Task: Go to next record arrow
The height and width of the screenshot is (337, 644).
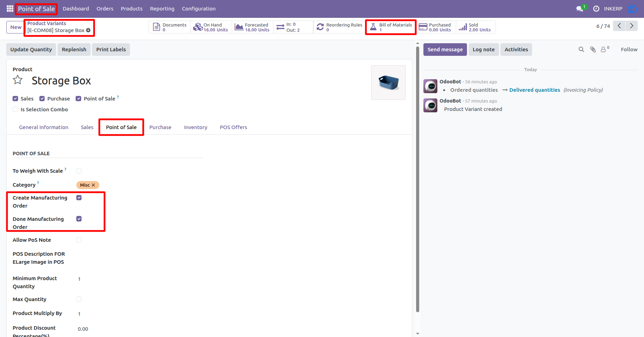Action: point(631,26)
